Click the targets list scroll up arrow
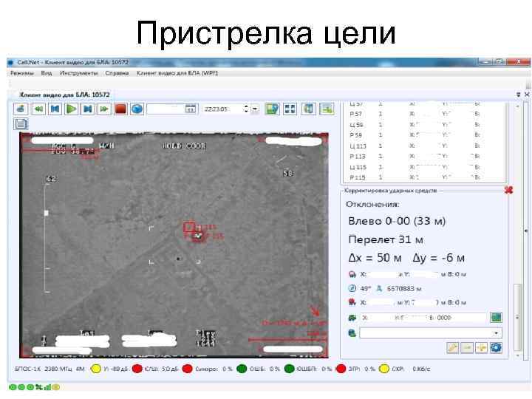The image size is (532, 399). pos(518,106)
